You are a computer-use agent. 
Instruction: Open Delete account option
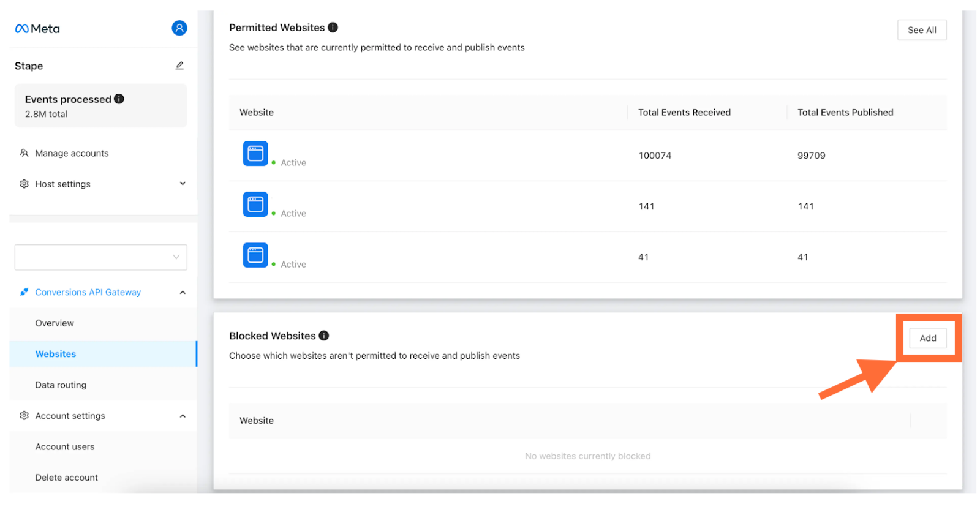click(x=66, y=478)
